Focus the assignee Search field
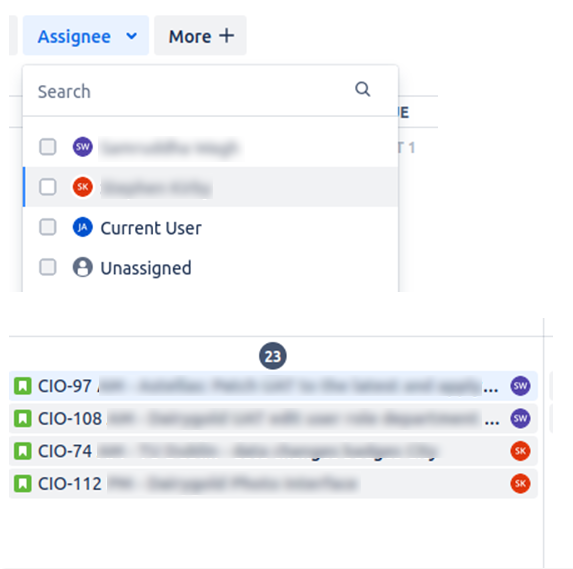This screenshot has height=569, width=573. point(194,91)
